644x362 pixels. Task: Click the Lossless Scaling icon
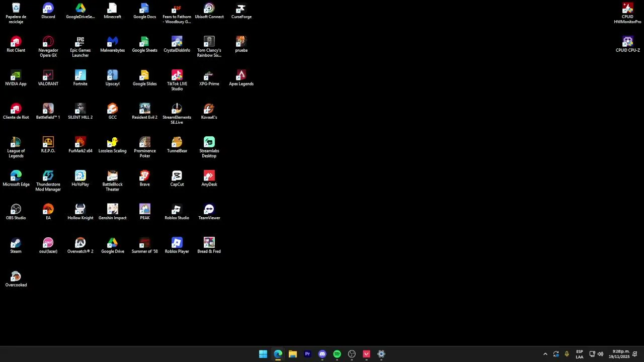pyautogui.click(x=112, y=145)
